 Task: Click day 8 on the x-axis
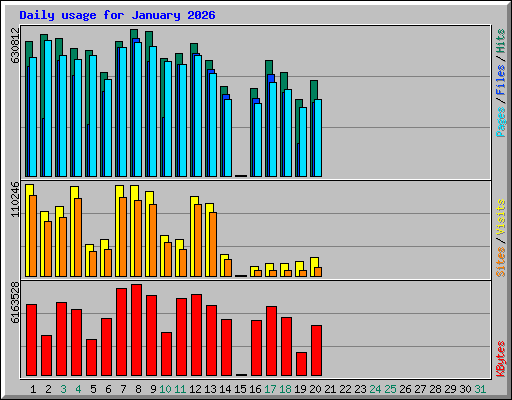[138, 389]
